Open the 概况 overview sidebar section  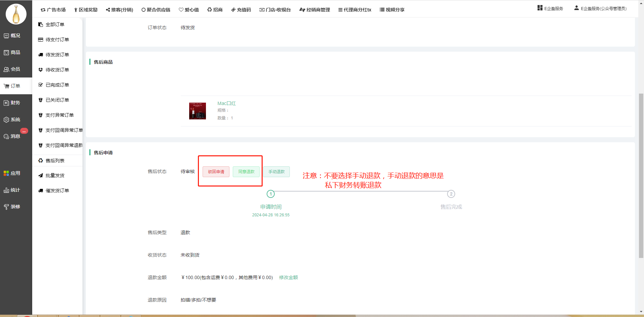12,36
